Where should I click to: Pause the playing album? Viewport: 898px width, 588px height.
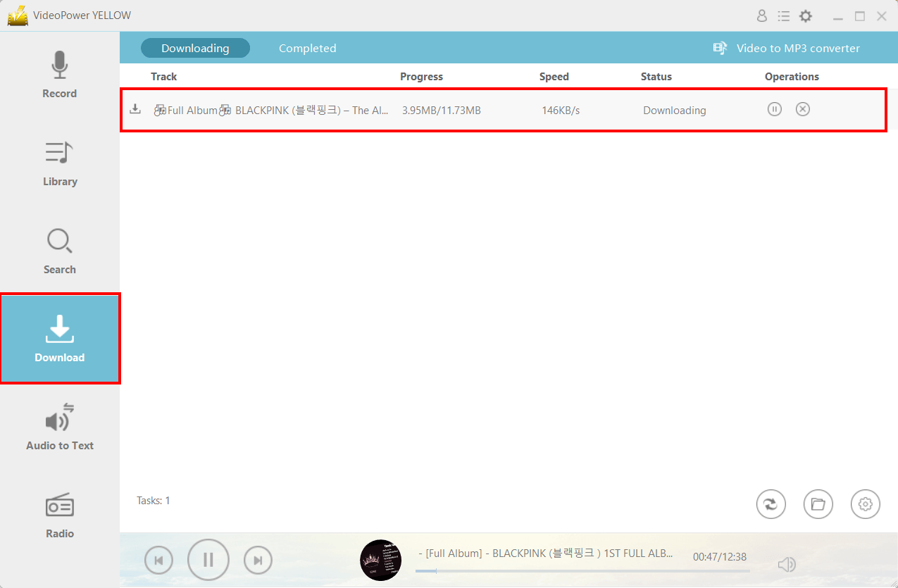pos(208,560)
